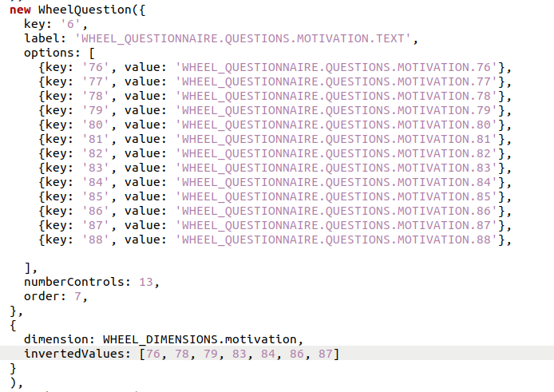This screenshot has width=554, height=392.
Task: Click WHEEL_DIMENSIONS.motivation in the dimension line
Action: 204,340
